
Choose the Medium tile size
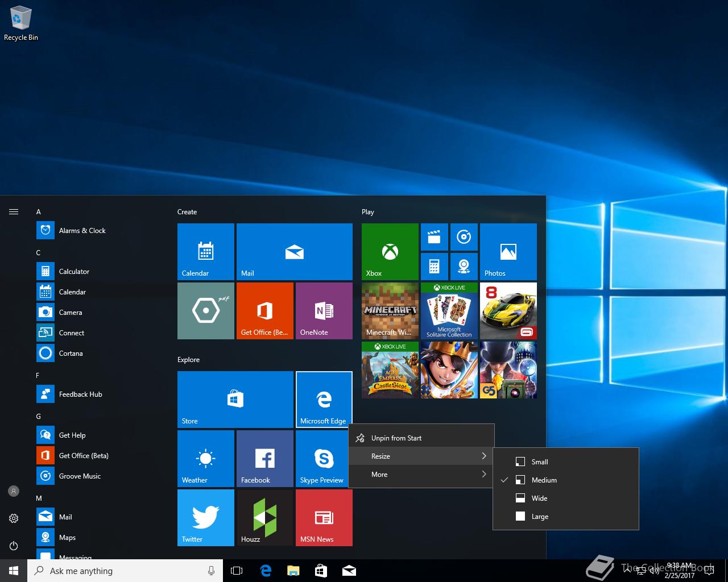(566, 480)
